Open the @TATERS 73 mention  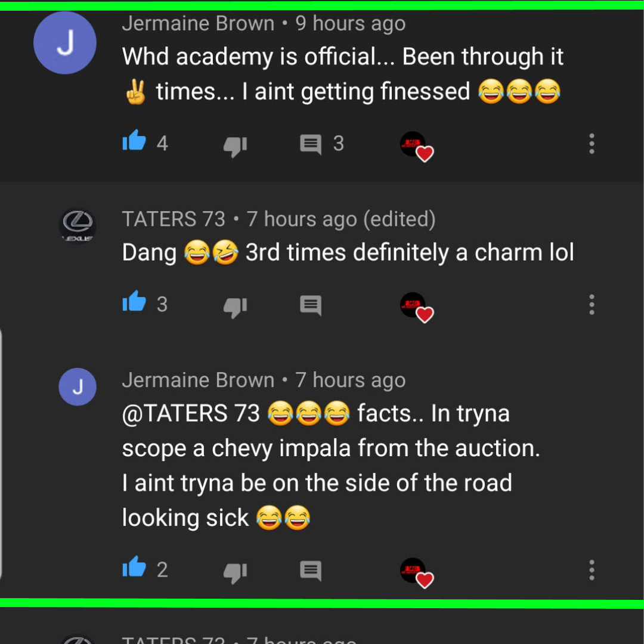click(x=191, y=413)
